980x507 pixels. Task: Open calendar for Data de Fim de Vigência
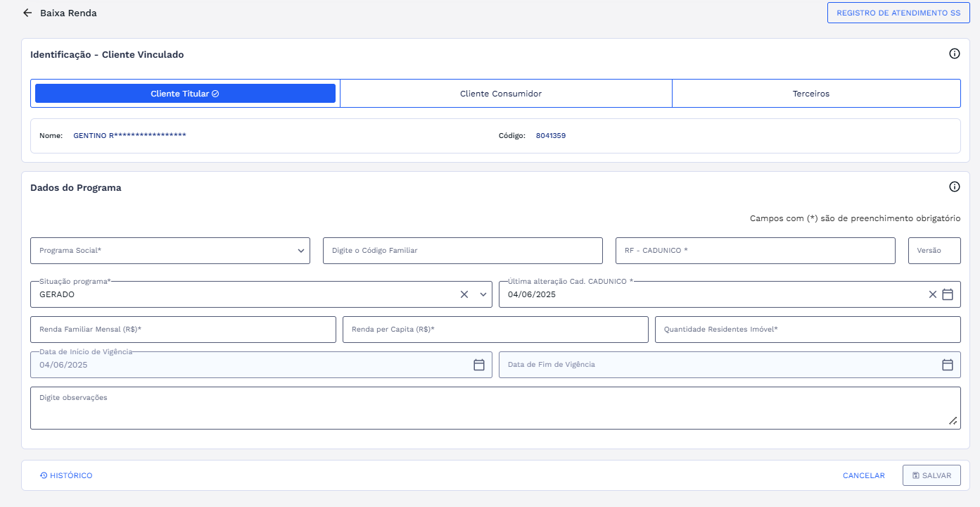948,365
